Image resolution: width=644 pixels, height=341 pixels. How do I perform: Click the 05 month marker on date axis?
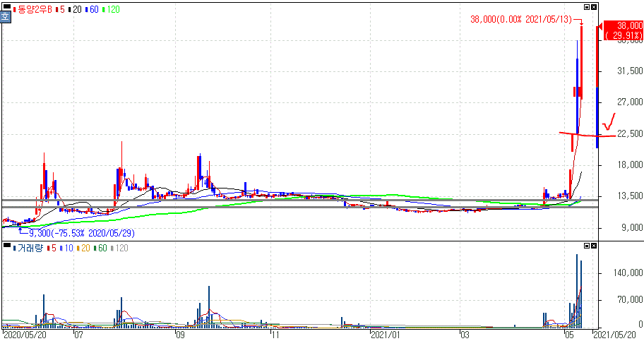pos(569,335)
